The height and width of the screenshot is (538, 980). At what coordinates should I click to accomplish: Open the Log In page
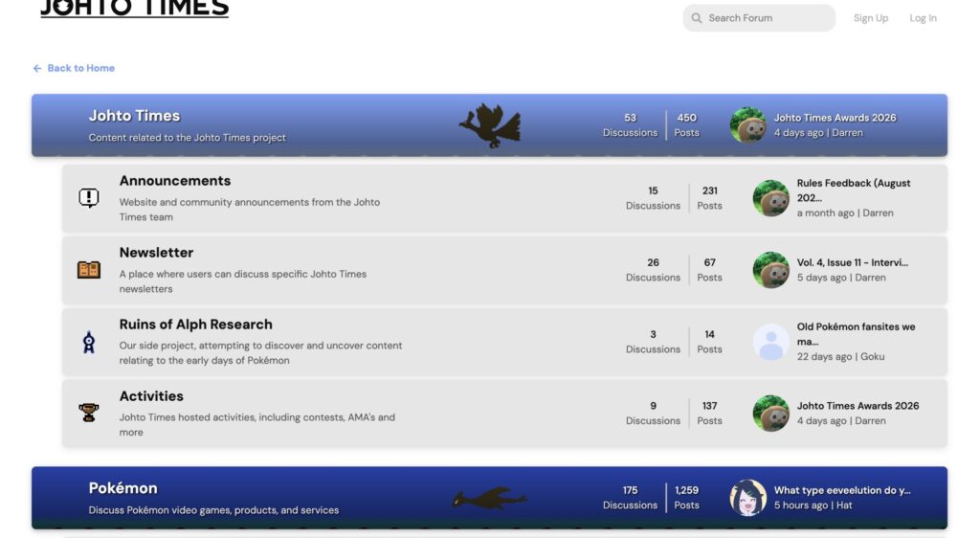923,18
